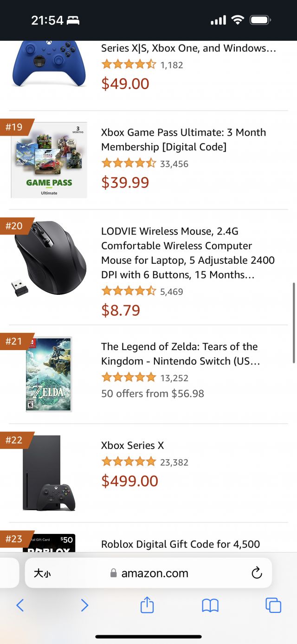
Task: View 50 offers from $56.98
Action: [153, 393]
